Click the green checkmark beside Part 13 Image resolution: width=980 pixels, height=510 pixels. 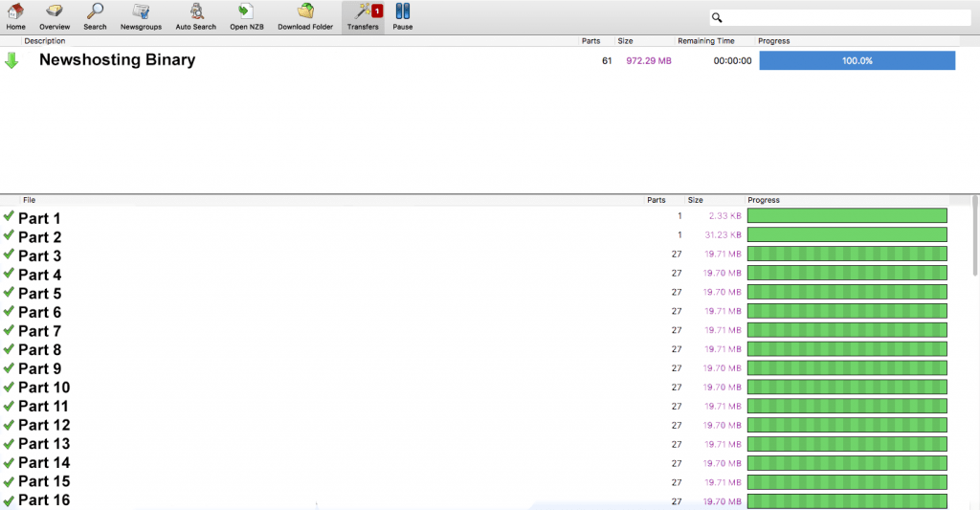[x=9, y=443]
